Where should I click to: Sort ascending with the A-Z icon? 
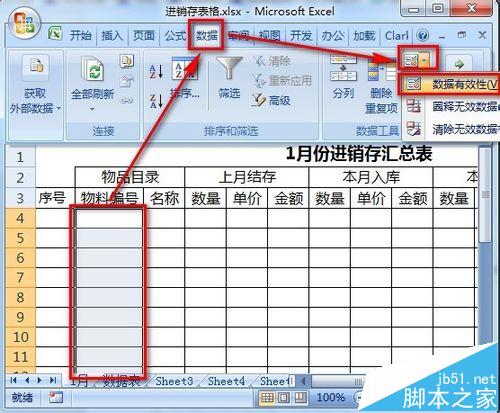tap(156, 71)
